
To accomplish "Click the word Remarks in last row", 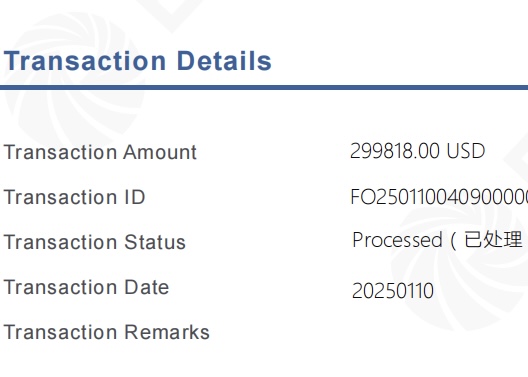I will point(167,332).
